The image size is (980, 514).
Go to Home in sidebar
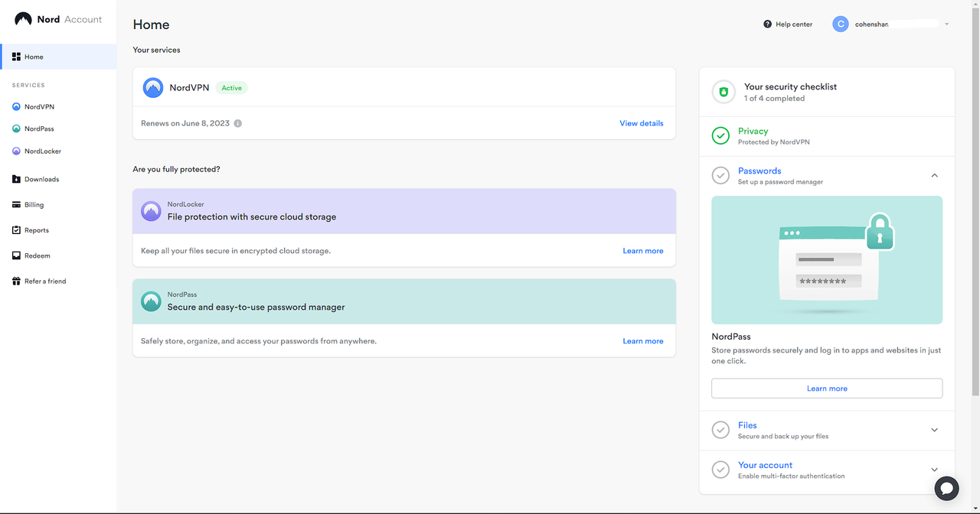[x=58, y=57]
